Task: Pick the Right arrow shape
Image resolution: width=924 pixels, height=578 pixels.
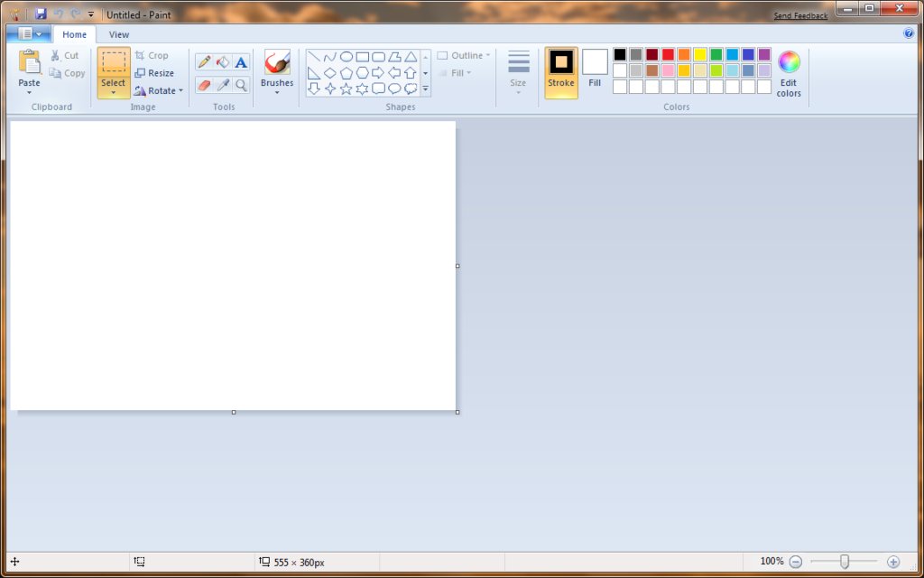Action: 378,73
